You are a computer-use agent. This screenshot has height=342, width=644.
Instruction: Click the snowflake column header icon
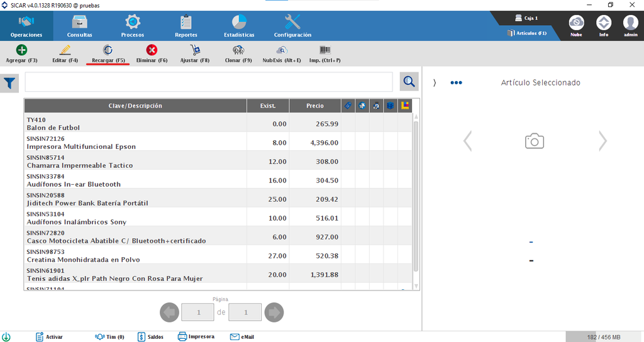362,106
